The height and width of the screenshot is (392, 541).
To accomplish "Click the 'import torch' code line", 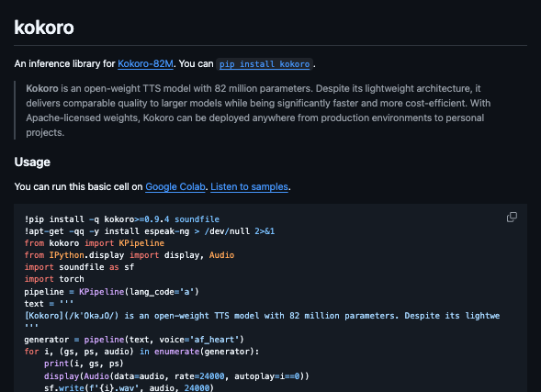I will (x=54, y=279).
